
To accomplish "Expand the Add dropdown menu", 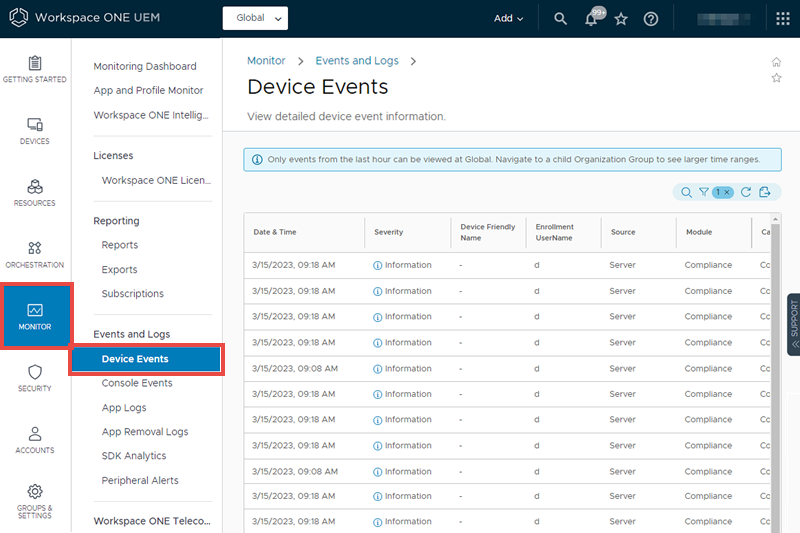I will [x=508, y=18].
